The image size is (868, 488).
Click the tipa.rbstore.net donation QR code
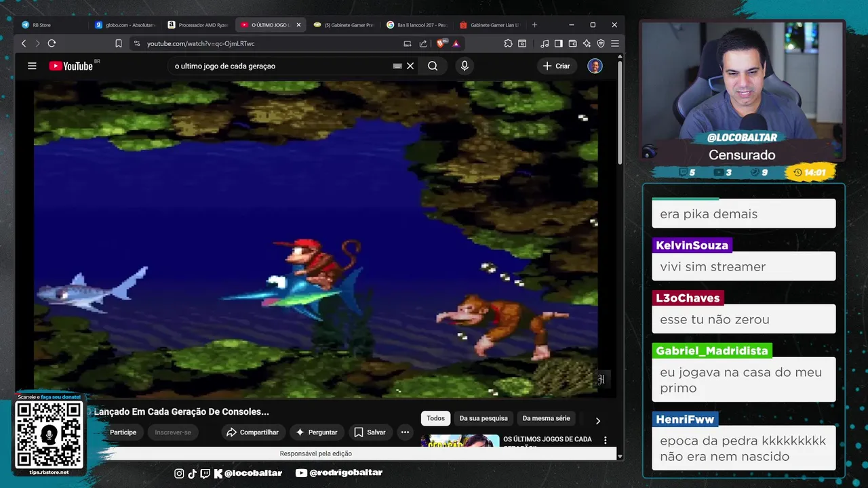pos(49,434)
